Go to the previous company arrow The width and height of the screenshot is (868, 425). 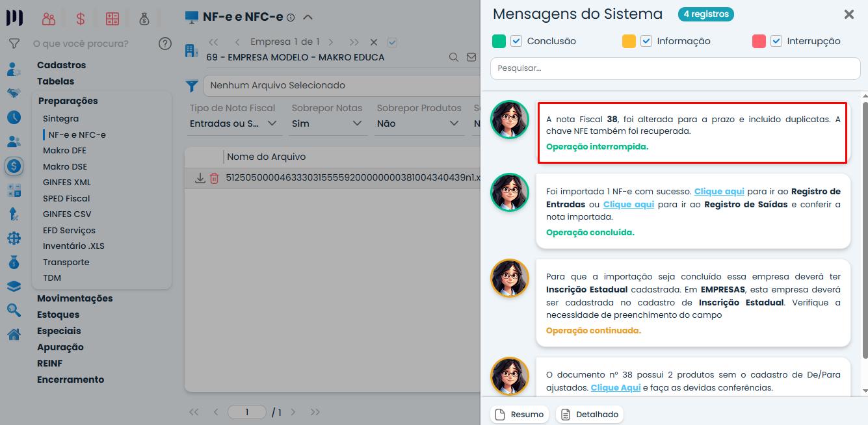[x=237, y=42]
